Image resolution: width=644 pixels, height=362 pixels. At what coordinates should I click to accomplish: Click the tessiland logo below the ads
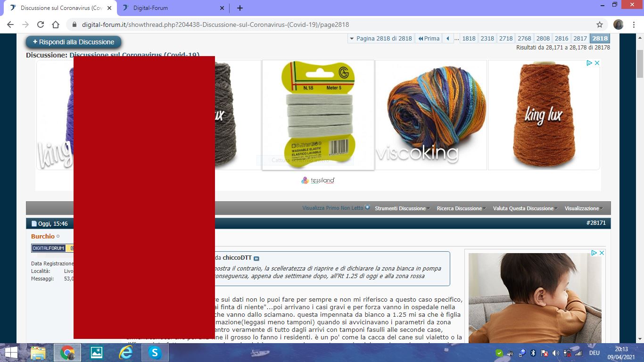point(318,180)
